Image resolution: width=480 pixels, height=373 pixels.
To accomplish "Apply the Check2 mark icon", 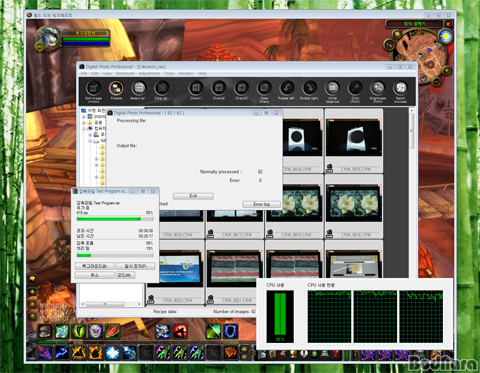I will (x=219, y=88).
